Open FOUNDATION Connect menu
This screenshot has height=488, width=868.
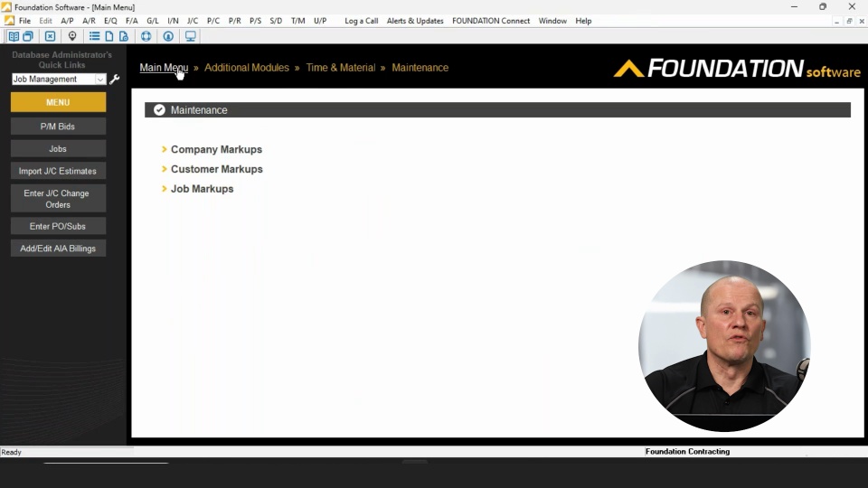pyautogui.click(x=491, y=21)
